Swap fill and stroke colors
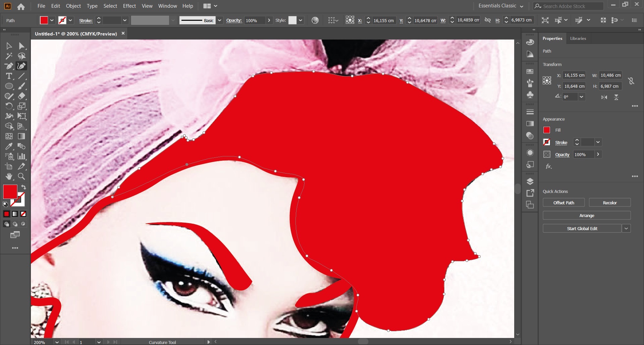Viewport: 644px width, 345px height. click(23, 187)
